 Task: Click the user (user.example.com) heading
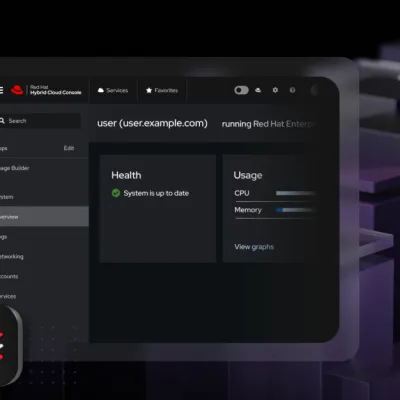(152, 123)
